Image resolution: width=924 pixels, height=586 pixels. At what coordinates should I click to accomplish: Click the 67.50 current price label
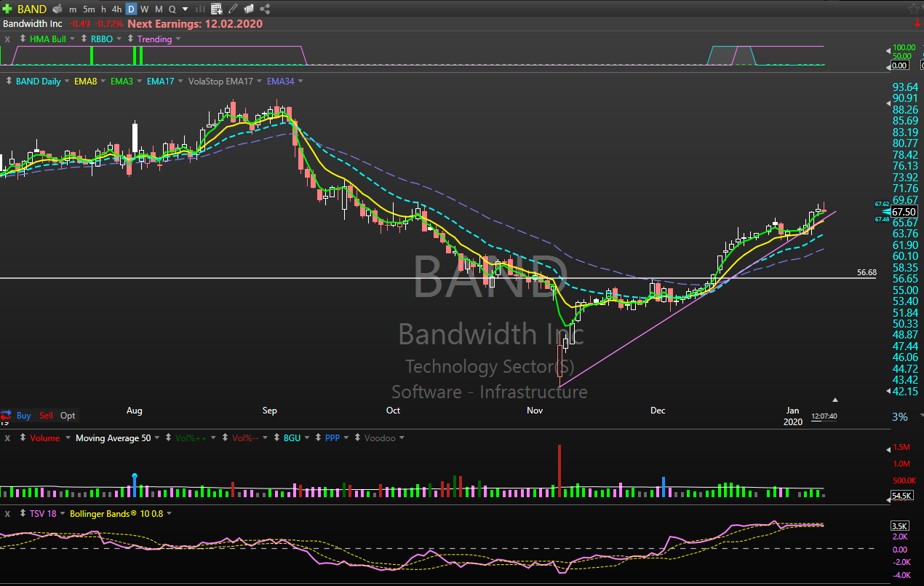pyautogui.click(x=904, y=212)
